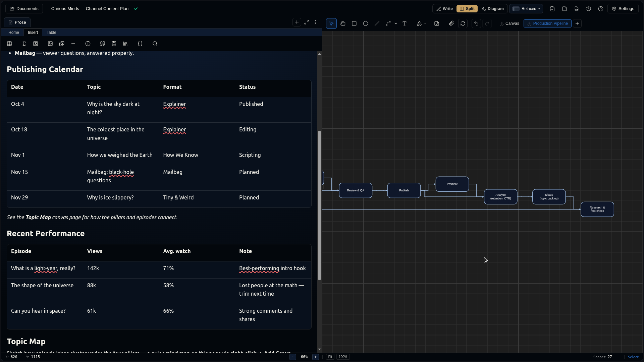Insert inline math with the sigma icon
644x362 pixels.
point(24,44)
